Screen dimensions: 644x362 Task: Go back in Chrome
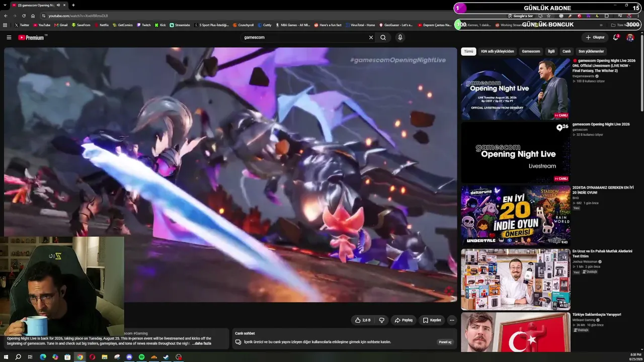[x=6, y=16]
